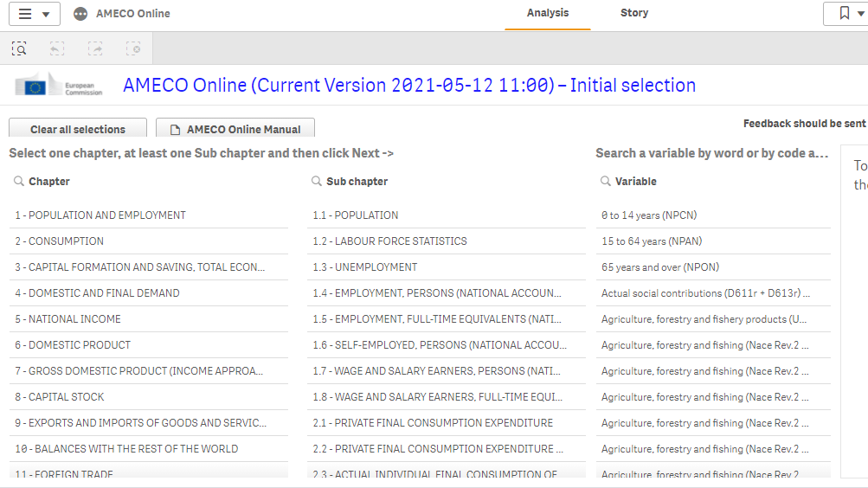Click the search icon beside Chapter
The image size is (868, 488).
coord(19,182)
